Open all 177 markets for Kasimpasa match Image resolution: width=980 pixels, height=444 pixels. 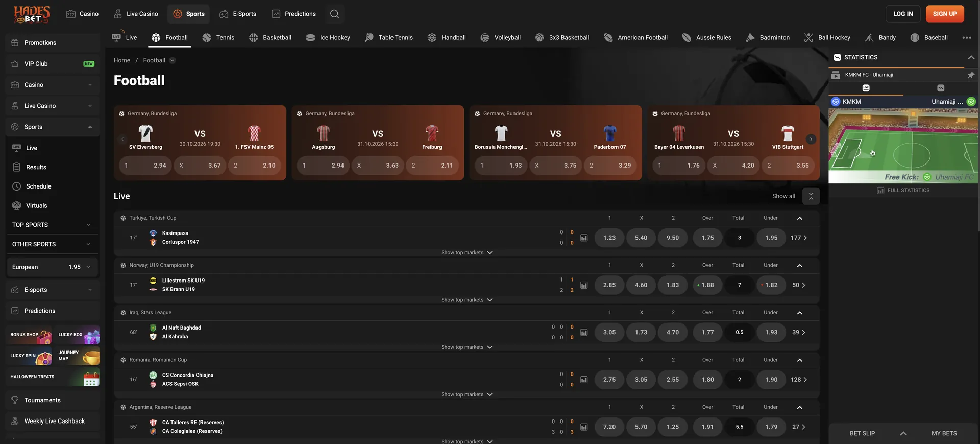click(799, 238)
